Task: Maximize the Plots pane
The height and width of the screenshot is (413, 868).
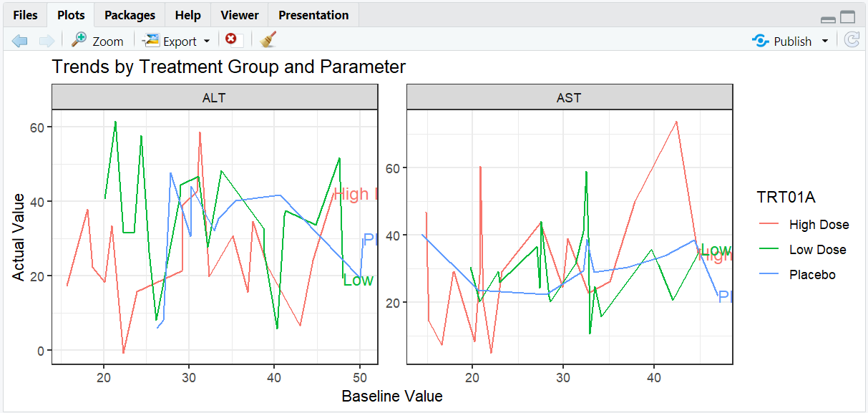Action: point(848,18)
